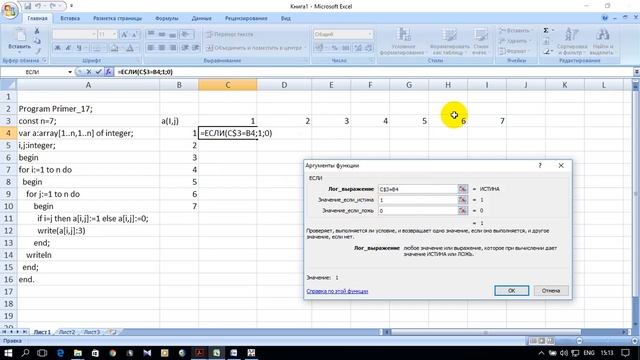Increase font size with the large A icon
640x360 pixels.
[125, 34]
